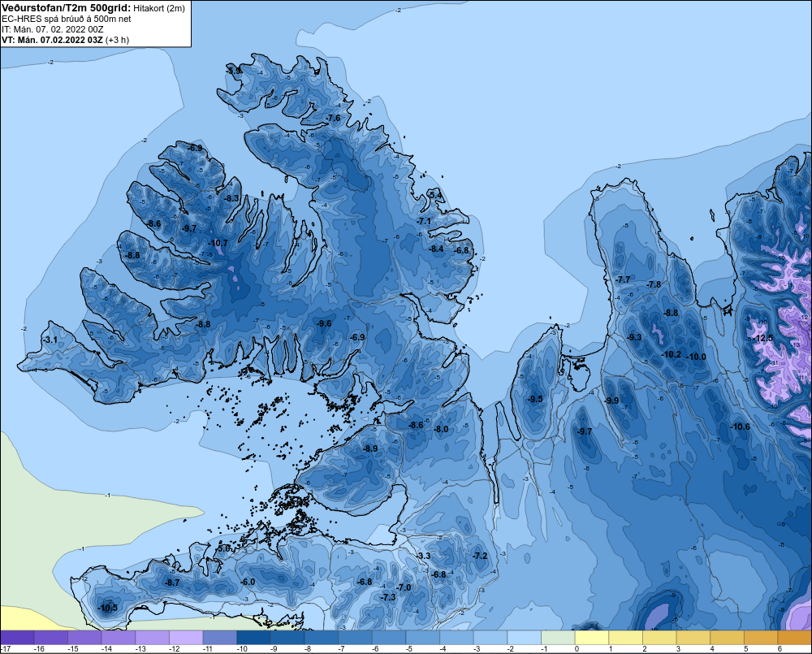
Task: Click the -9.9 temperature label
Action: coord(611,401)
